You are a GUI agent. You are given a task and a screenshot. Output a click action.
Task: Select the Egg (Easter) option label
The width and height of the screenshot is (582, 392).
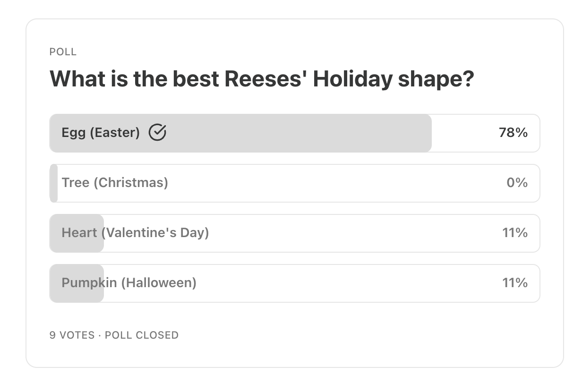101,133
